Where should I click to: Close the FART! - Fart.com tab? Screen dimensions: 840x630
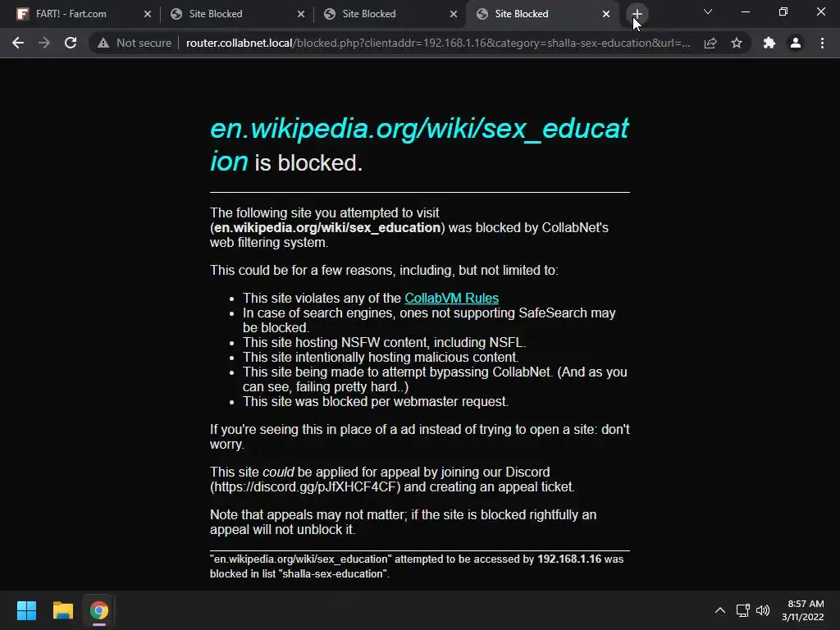pos(148,14)
